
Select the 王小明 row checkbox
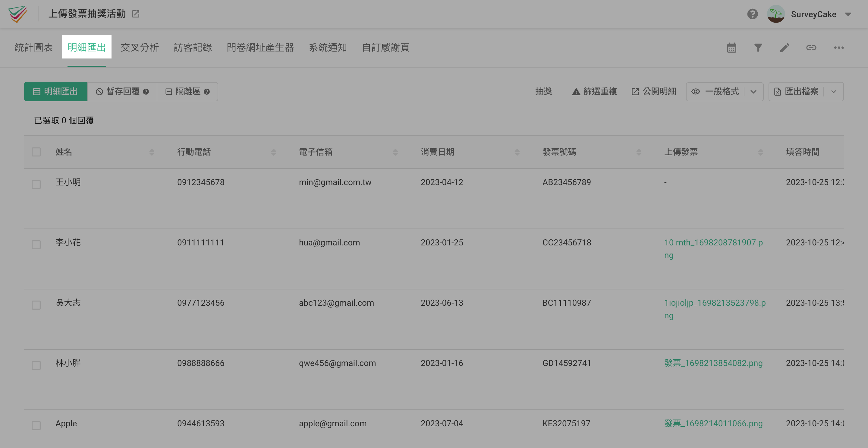tap(36, 185)
